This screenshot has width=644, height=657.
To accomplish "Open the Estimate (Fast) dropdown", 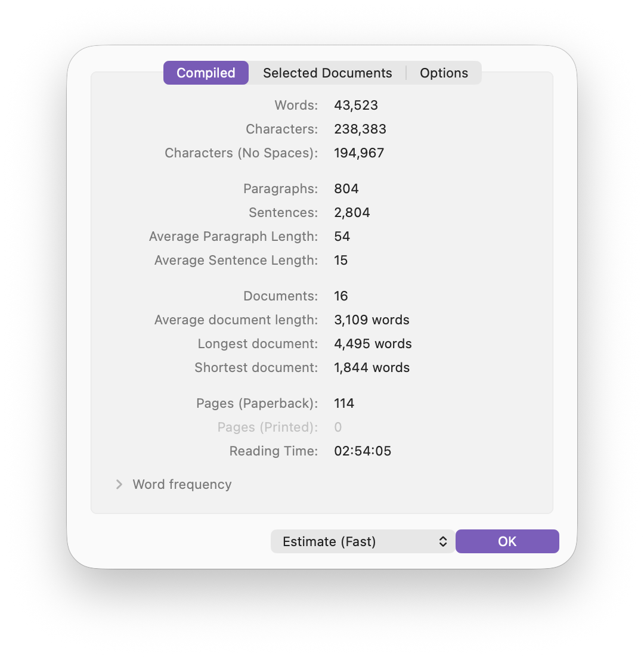I will tap(362, 541).
